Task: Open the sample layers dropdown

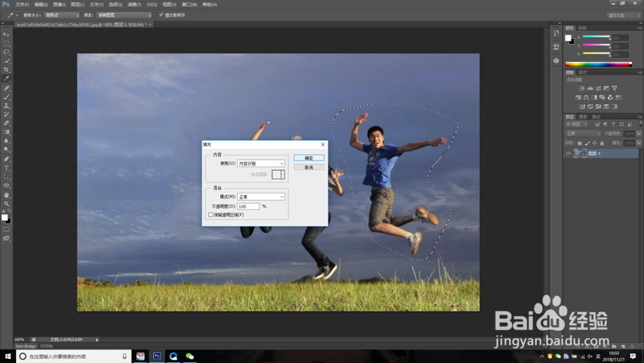Action: click(x=124, y=15)
